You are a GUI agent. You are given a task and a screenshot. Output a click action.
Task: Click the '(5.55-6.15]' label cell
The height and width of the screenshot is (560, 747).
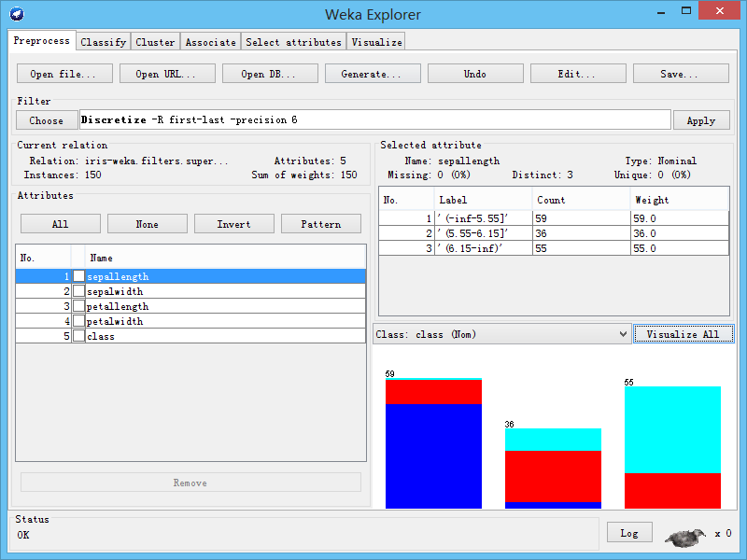tap(483, 233)
